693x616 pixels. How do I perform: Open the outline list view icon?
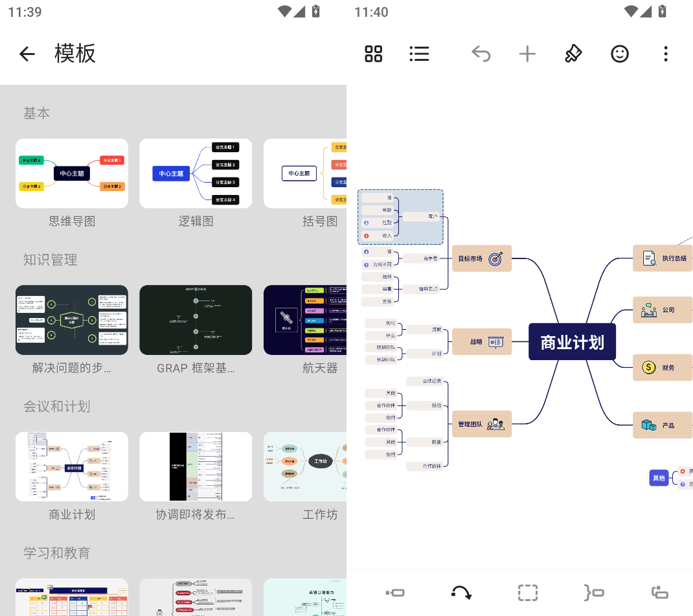pyautogui.click(x=419, y=54)
